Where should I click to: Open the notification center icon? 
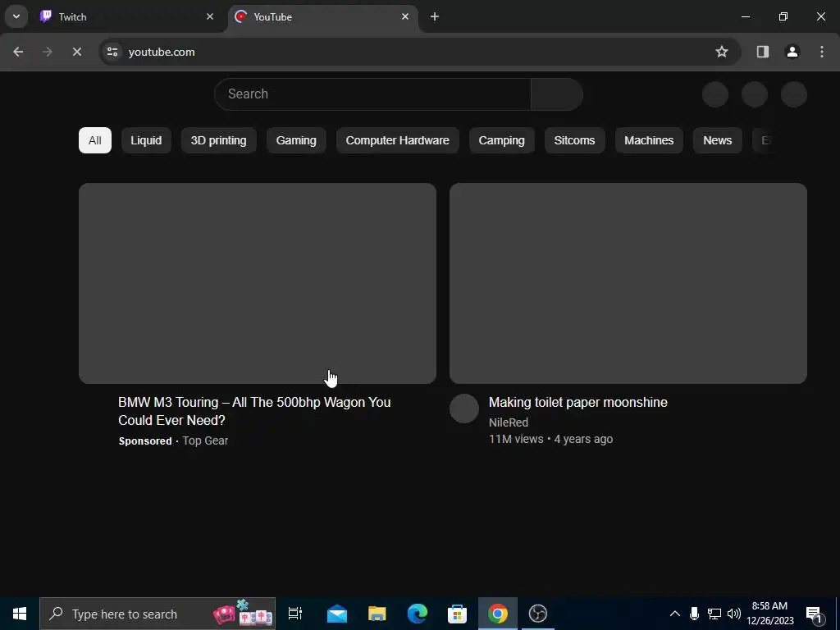(814, 614)
